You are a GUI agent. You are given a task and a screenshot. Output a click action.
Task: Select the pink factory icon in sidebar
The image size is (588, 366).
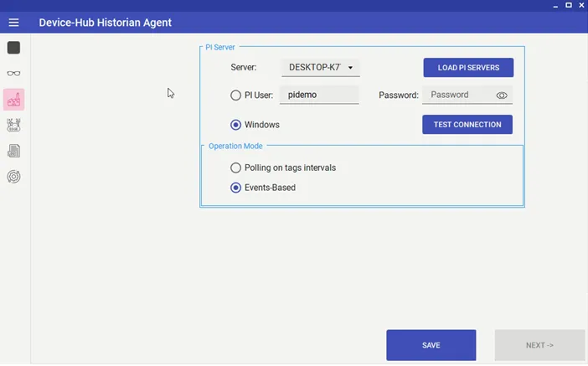pyautogui.click(x=14, y=100)
